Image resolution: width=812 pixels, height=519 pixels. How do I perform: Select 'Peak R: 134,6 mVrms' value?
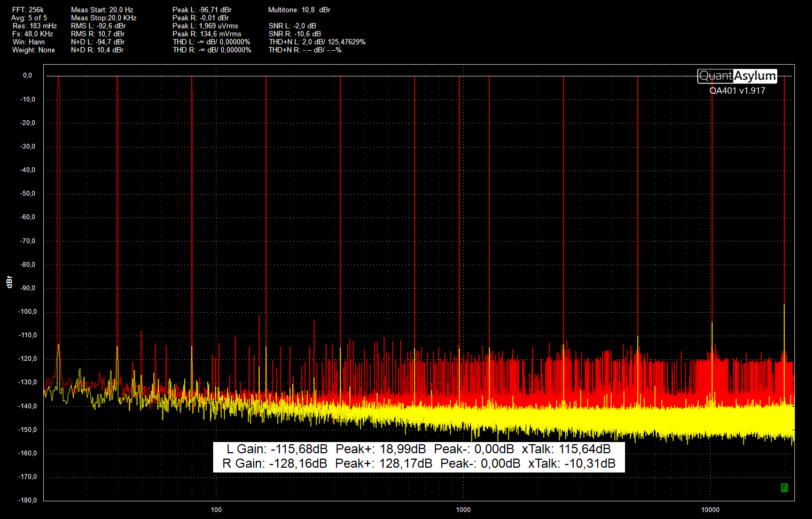click(x=207, y=34)
